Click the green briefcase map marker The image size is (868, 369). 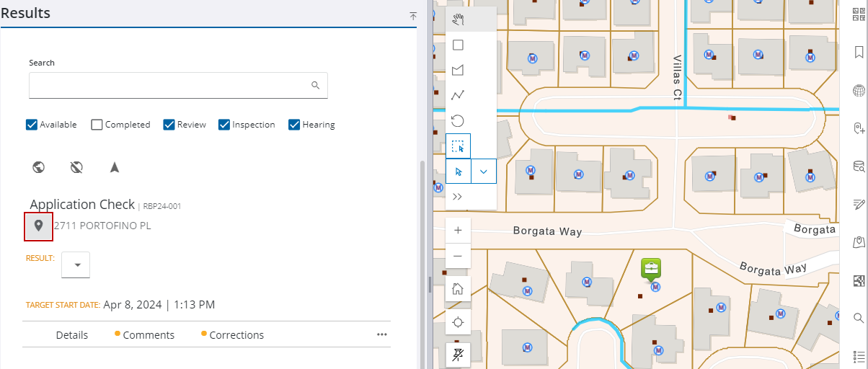click(x=651, y=269)
